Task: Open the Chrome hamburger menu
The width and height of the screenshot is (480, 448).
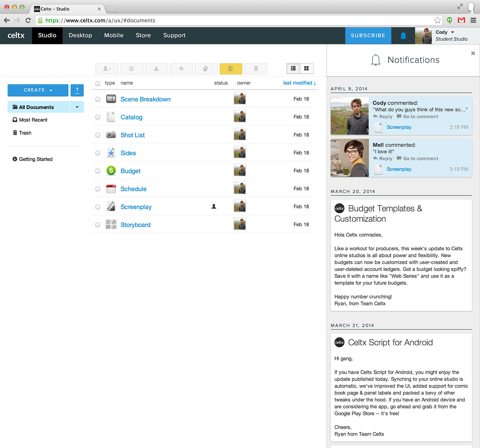Action: (x=473, y=20)
